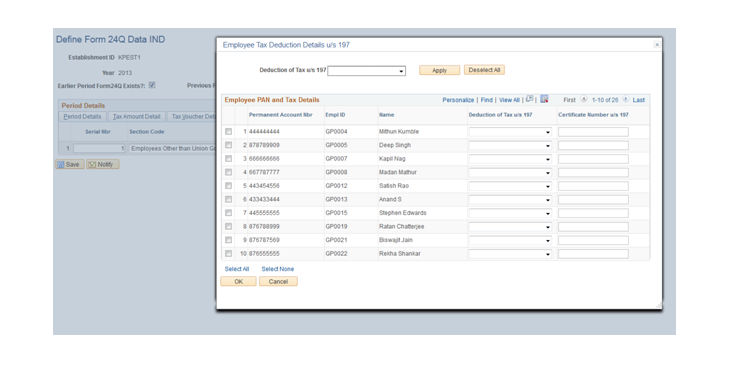This screenshot has width=756, height=376.
Task: Open top Deduction of Tax u/s 197 dropdown
Action: coord(366,71)
